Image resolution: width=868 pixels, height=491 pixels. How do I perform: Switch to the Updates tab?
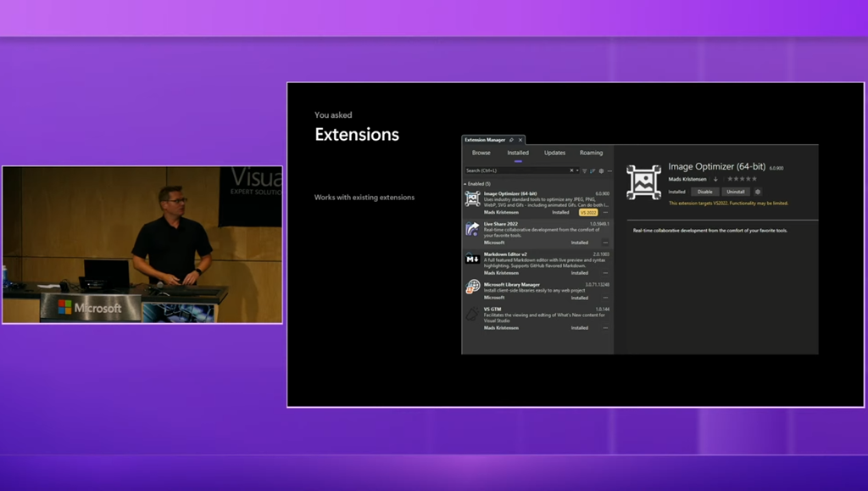click(x=554, y=153)
